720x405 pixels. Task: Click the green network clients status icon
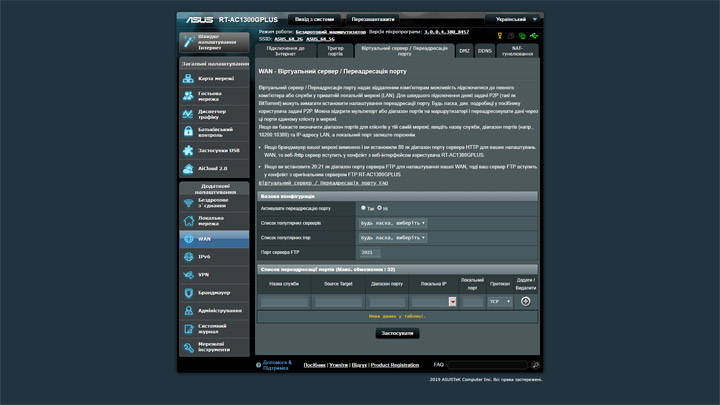point(522,36)
